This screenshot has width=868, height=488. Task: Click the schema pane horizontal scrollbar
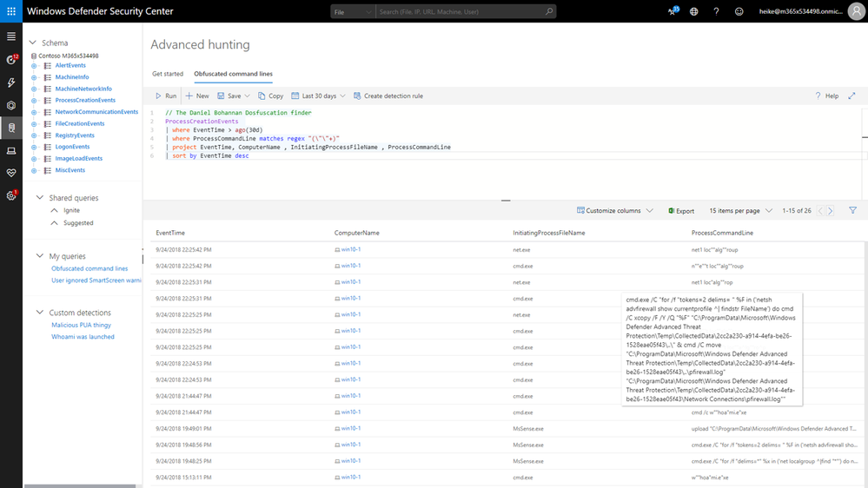[x=80, y=485]
